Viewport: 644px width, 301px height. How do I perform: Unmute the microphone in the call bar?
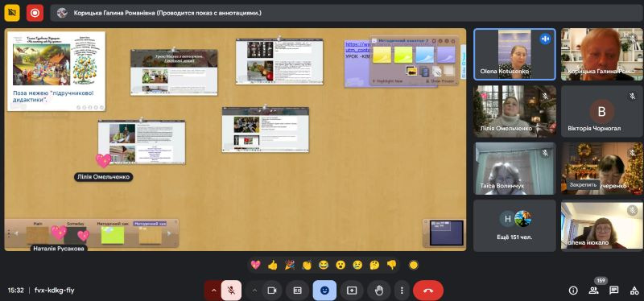pyautogui.click(x=231, y=291)
